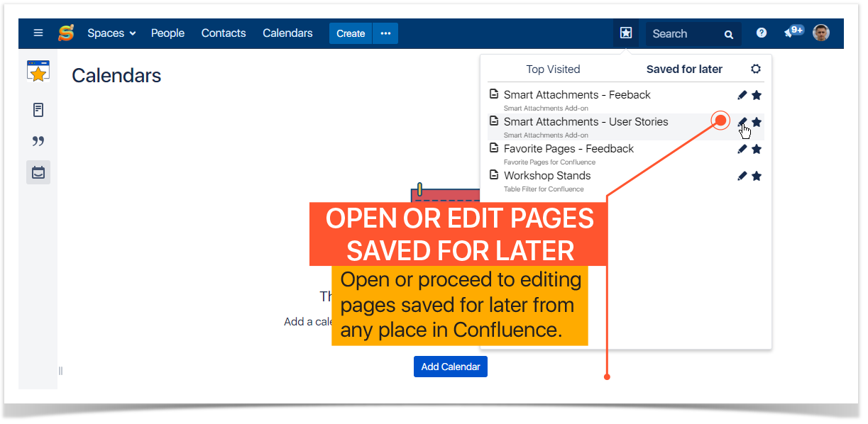
Task: Open the user profile avatar
Action: coord(821,33)
